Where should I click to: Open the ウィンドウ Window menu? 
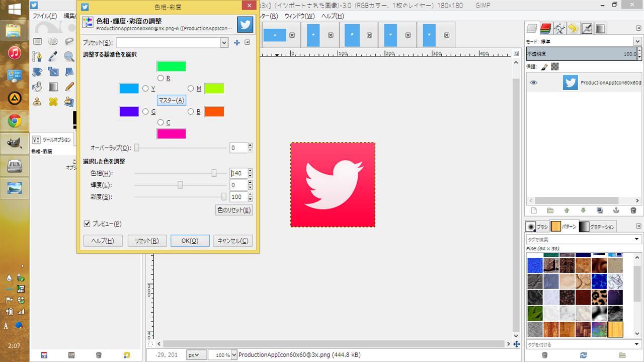pos(299,16)
